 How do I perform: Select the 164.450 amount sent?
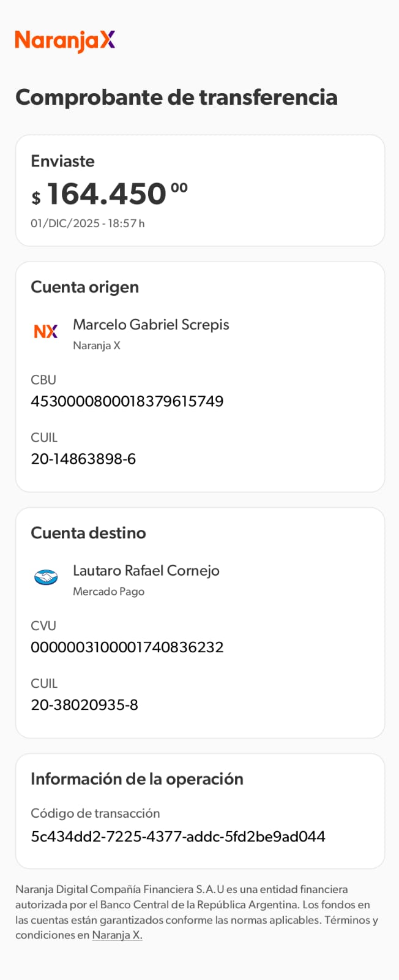107,194
